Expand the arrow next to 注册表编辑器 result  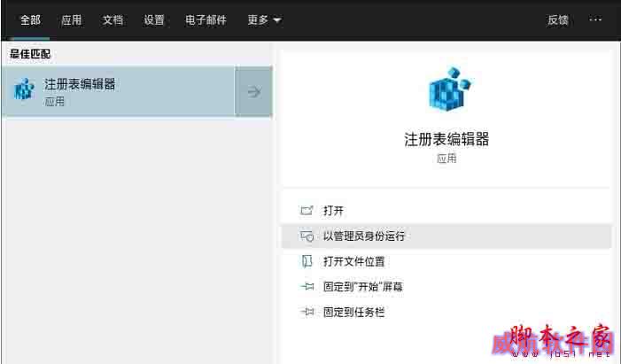click(254, 92)
